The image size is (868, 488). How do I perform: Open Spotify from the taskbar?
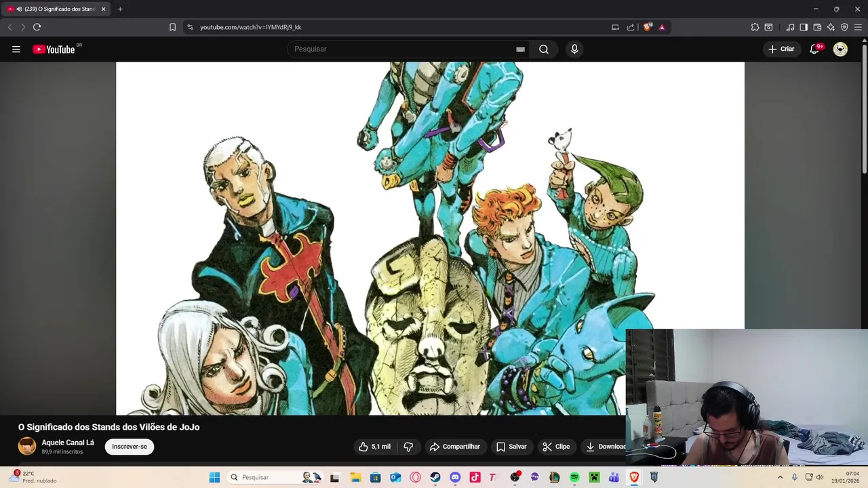click(x=574, y=477)
